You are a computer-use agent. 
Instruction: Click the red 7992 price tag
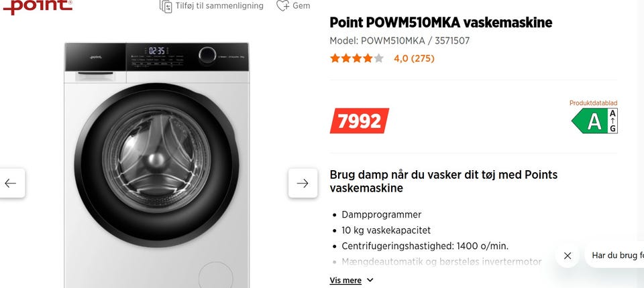click(360, 121)
